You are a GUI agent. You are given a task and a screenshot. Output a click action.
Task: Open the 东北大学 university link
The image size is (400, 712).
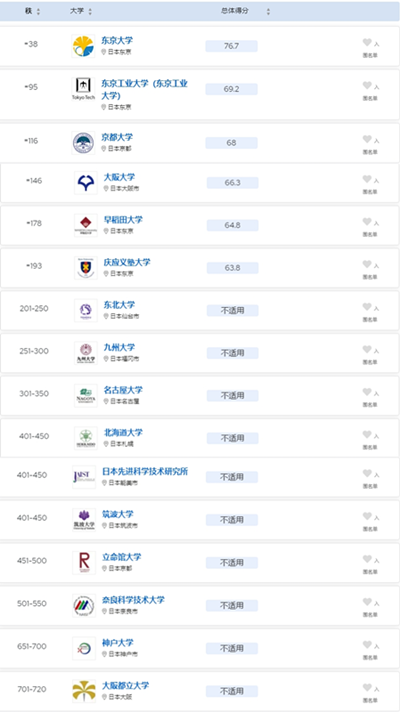click(119, 305)
